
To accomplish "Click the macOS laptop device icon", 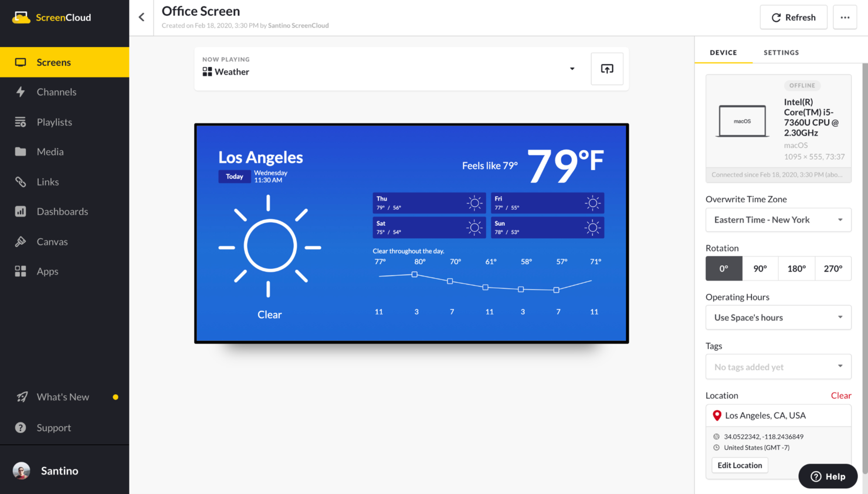I will (742, 121).
